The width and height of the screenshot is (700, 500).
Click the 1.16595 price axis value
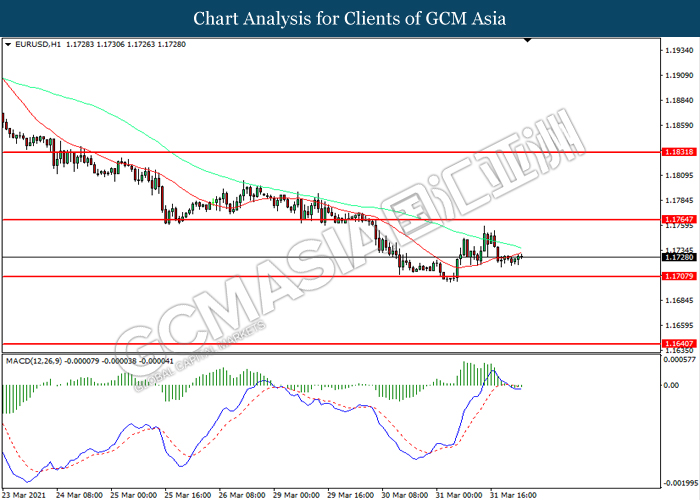click(x=679, y=325)
